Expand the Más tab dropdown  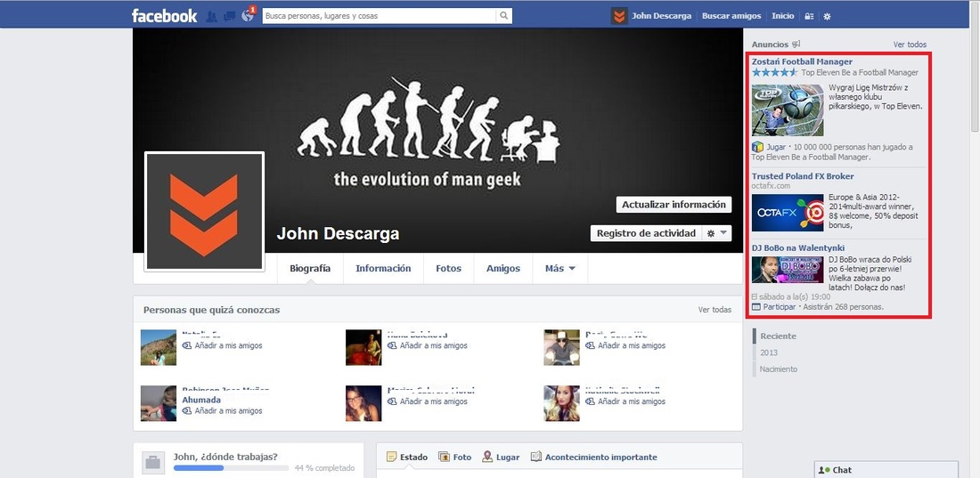pyautogui.click(x=560, y=269)
